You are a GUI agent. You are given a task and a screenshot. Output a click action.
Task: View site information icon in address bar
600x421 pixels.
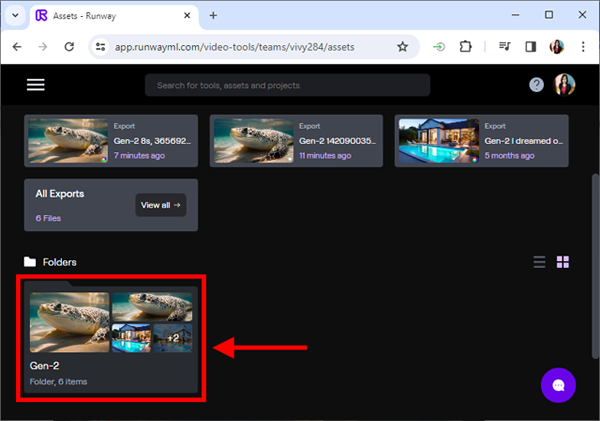tap(101, 47)
